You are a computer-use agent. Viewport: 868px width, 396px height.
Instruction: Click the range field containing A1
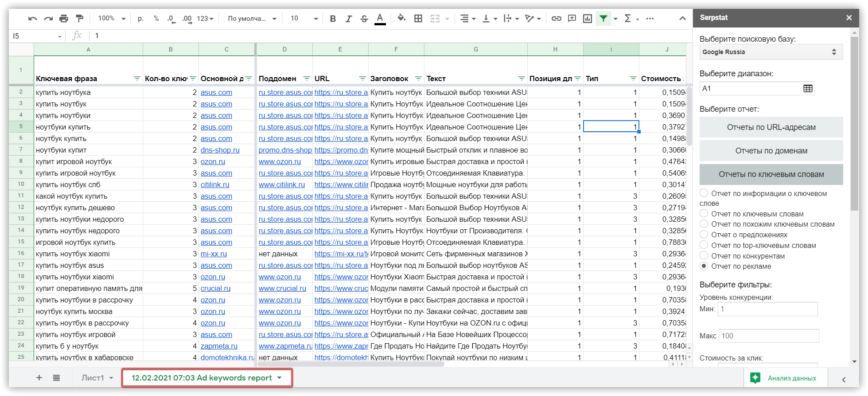click(757, 88)
